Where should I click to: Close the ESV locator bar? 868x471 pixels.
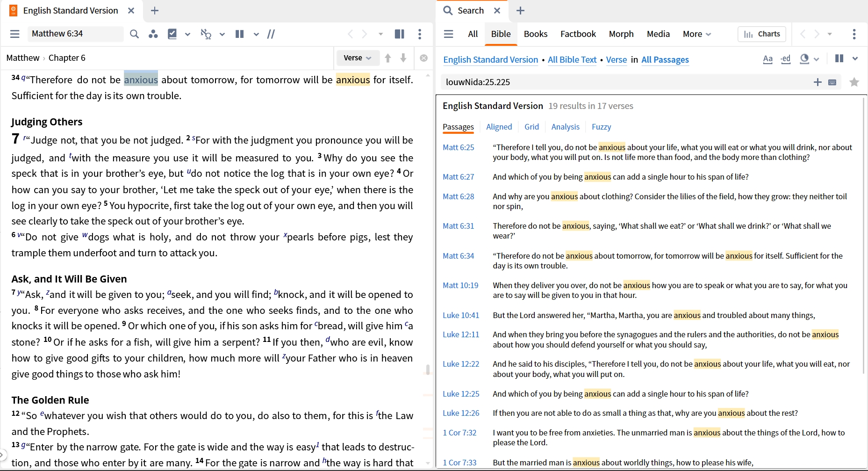[x=423, y=58]
